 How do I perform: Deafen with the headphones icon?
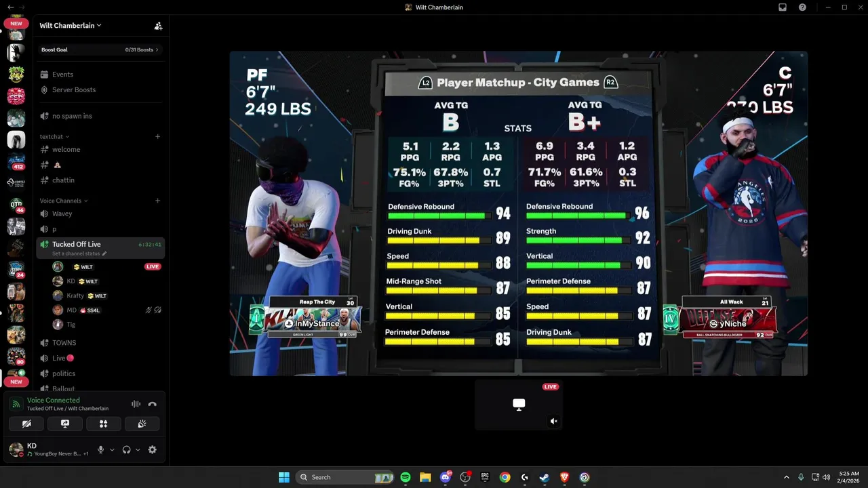point(126,449)
